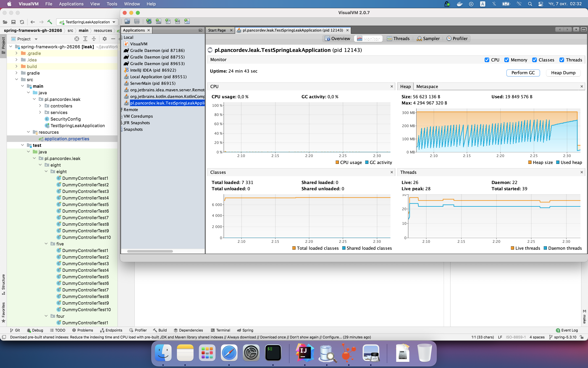This screenshot has height=368, width=588.
Task: Collapse the five test folder
Action: (46, 244)
